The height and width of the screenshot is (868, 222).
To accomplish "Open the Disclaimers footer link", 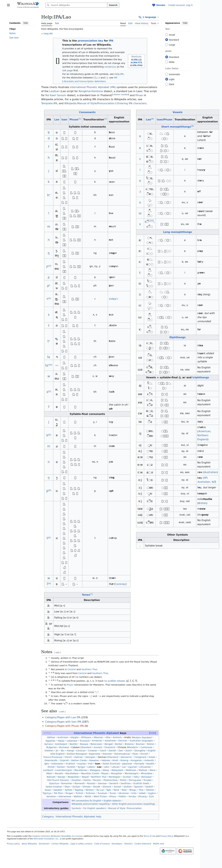I will point(44,844).
